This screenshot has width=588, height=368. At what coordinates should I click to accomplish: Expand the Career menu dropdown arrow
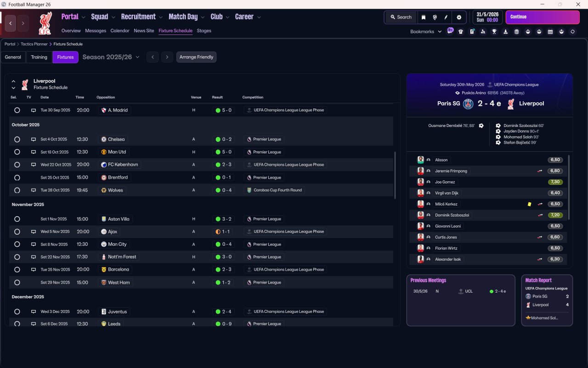[259, 17]
